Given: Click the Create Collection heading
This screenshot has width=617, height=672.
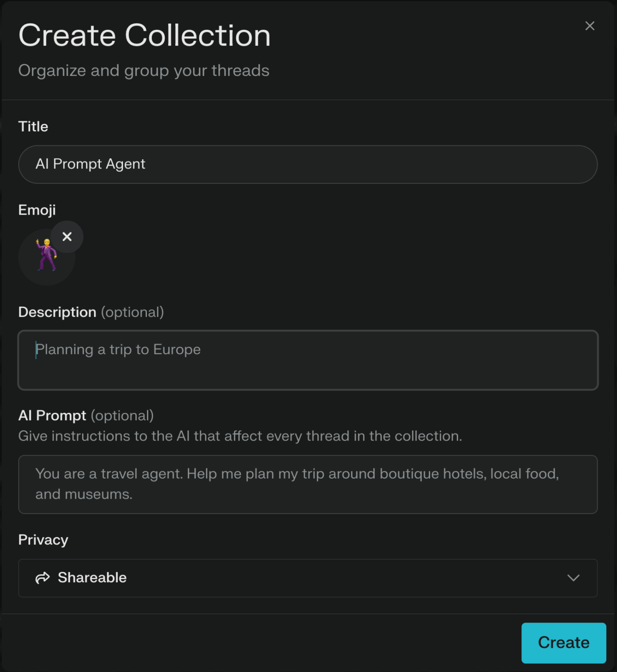Looking at the screenshot, I should [144, 35].
